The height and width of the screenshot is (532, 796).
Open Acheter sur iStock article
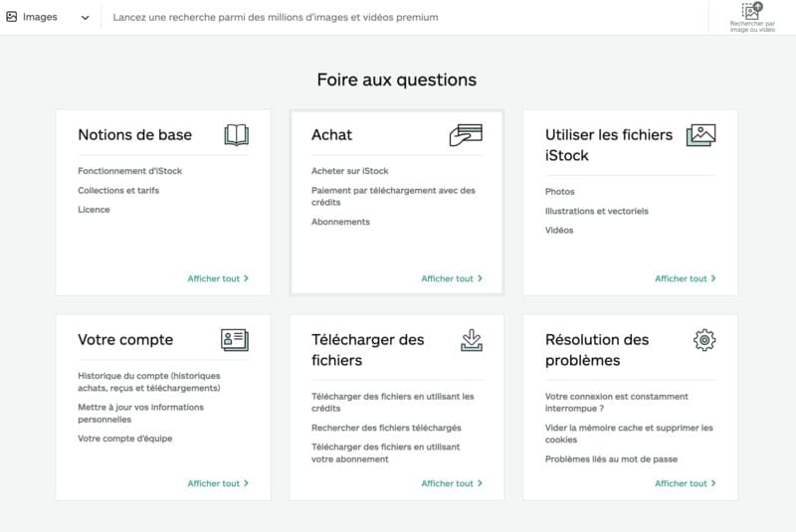(350, 171)
